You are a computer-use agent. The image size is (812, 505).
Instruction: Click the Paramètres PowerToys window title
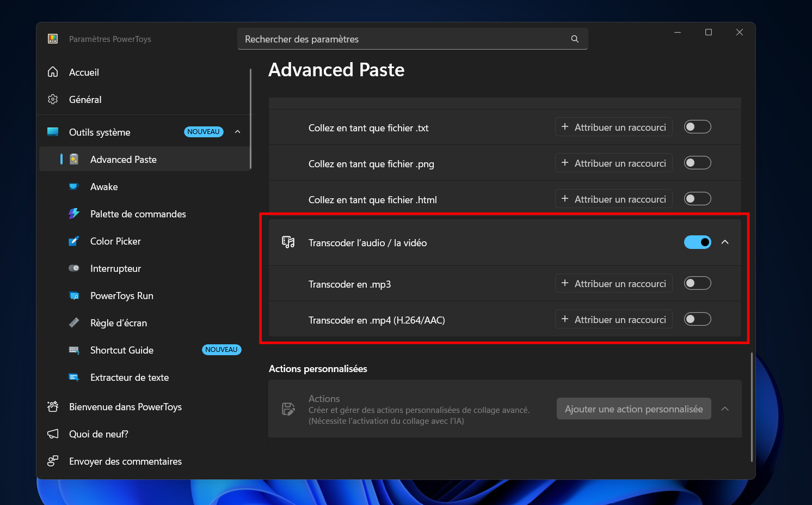[x=110, y=39]
